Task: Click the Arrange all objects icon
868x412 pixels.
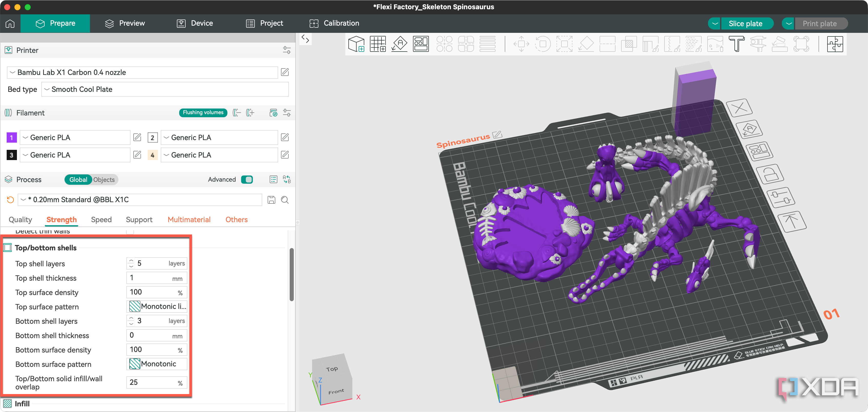Action: [x=421, y=44]
